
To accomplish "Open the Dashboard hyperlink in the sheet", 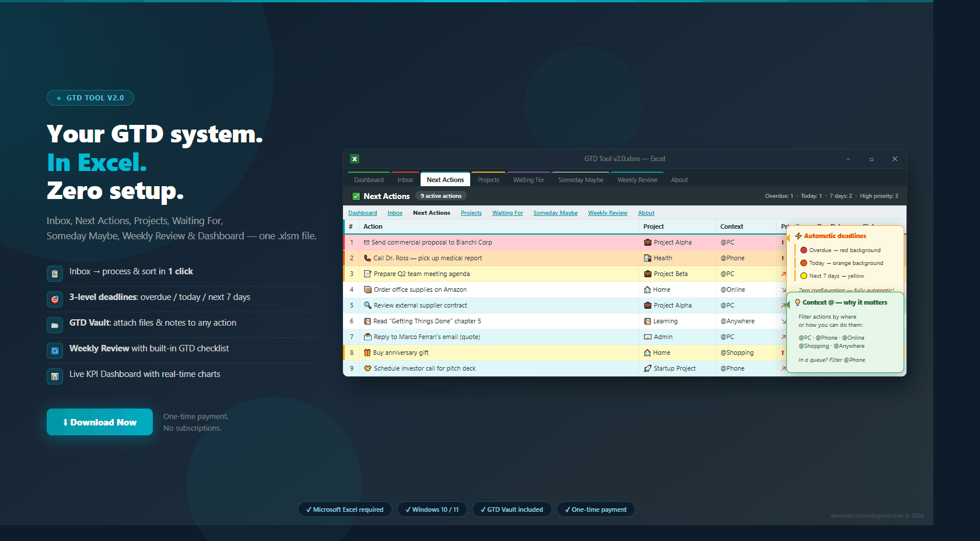I will tap(362, 212).
